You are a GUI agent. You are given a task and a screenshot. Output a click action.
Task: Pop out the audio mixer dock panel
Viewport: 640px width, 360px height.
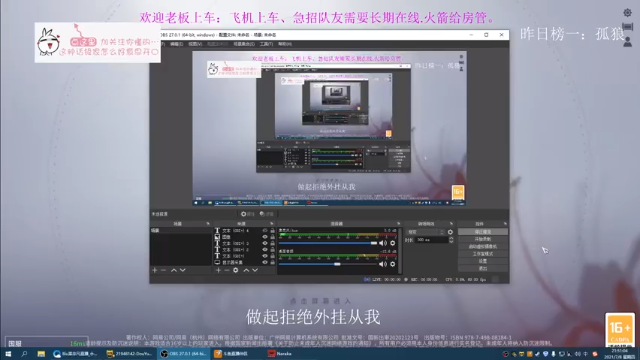[x=398, y=224]
